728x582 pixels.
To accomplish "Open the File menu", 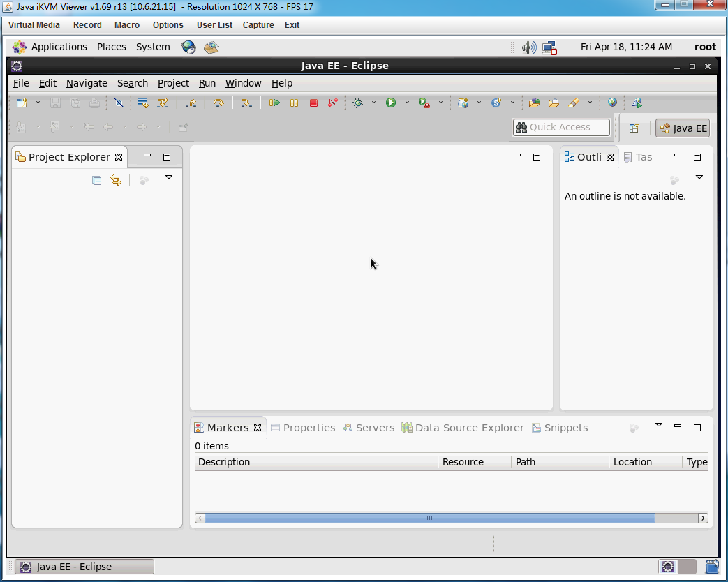I will (x=21, y=83).
